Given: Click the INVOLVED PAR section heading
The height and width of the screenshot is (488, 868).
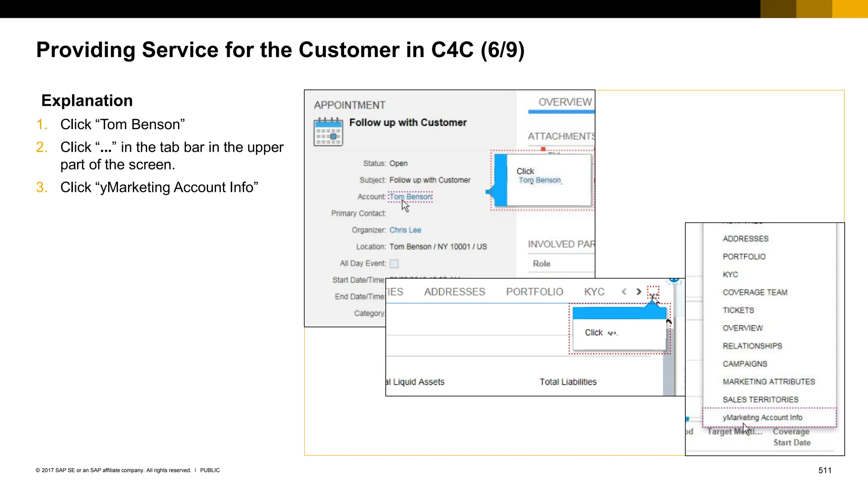Looking at the screenshot, I should click(x=561, y=244).
